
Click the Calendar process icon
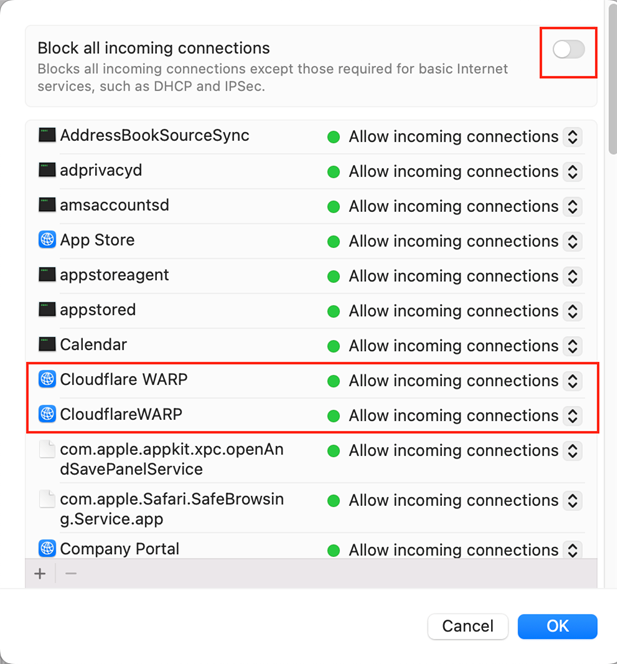(47, 345)
